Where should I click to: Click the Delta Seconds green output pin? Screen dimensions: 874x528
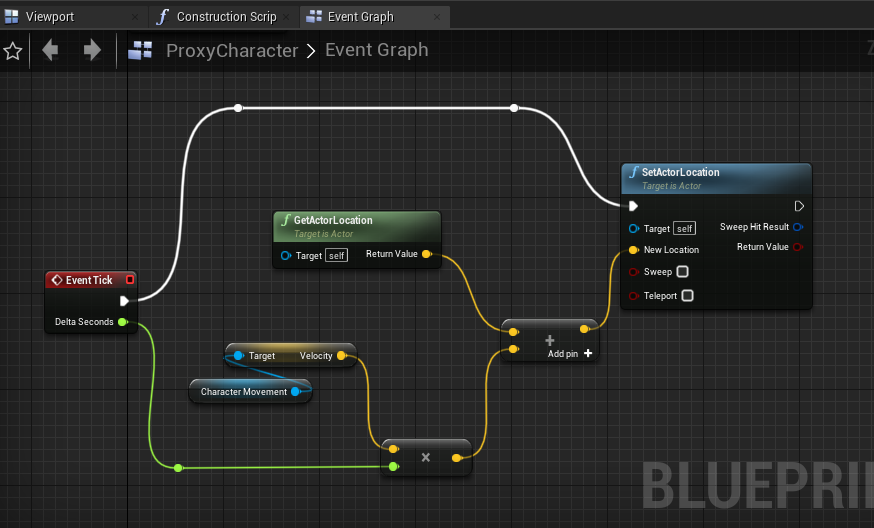click(x=123, y=322)
